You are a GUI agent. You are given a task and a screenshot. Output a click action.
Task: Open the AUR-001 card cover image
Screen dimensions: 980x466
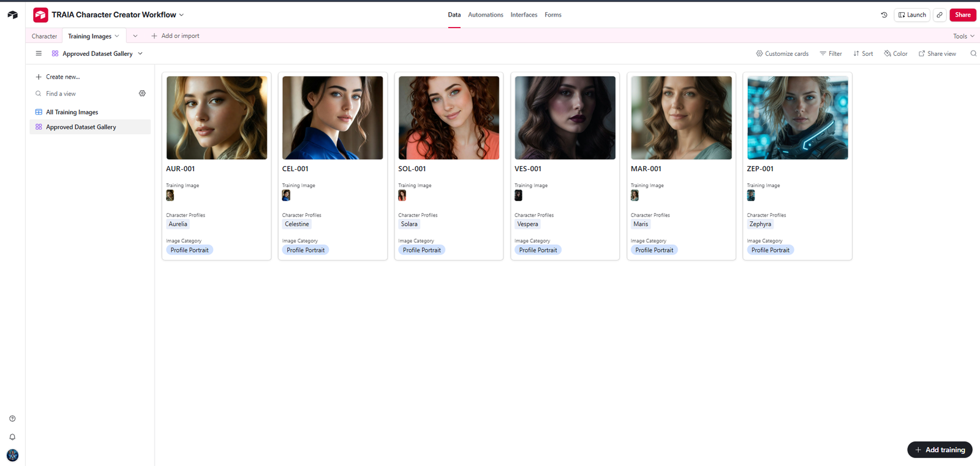point(217,118)
